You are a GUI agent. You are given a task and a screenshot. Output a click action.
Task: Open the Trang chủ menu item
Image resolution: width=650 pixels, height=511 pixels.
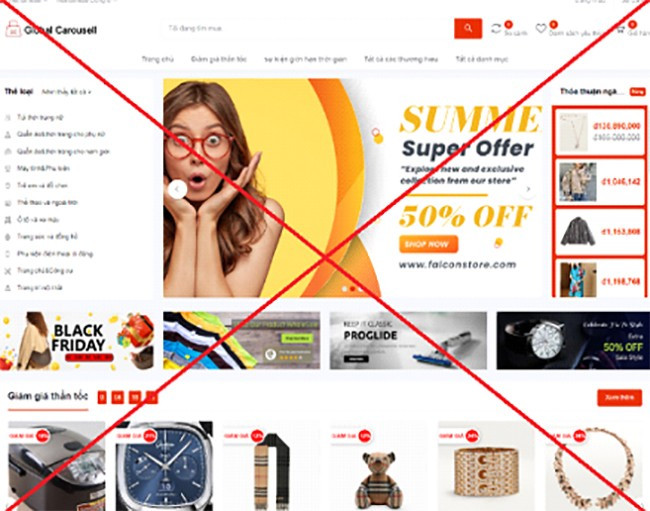pyautogui.click(x=158, y=59)
